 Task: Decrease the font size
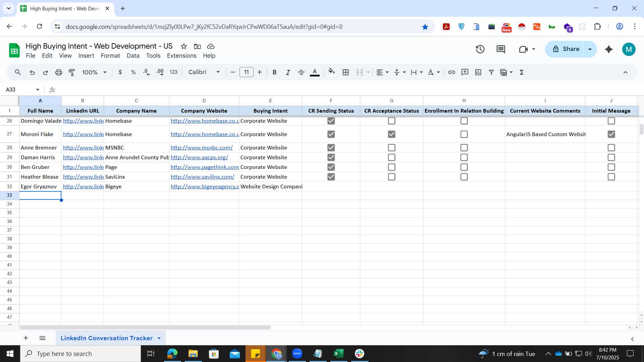pyautogui.click(x=233, y=72)
